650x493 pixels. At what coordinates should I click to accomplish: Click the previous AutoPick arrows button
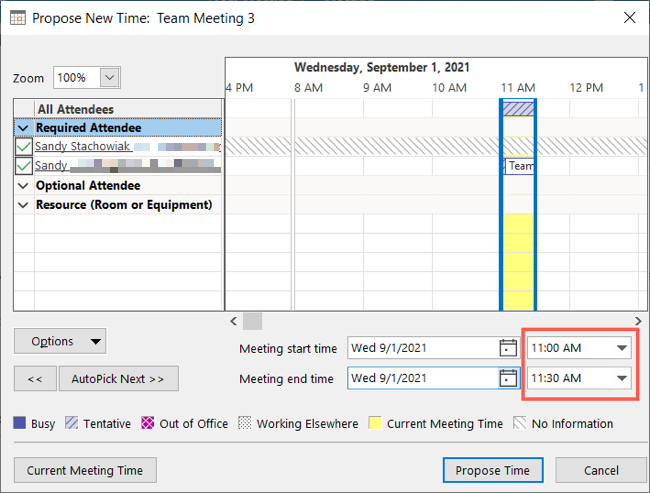[x=35, y=379]
